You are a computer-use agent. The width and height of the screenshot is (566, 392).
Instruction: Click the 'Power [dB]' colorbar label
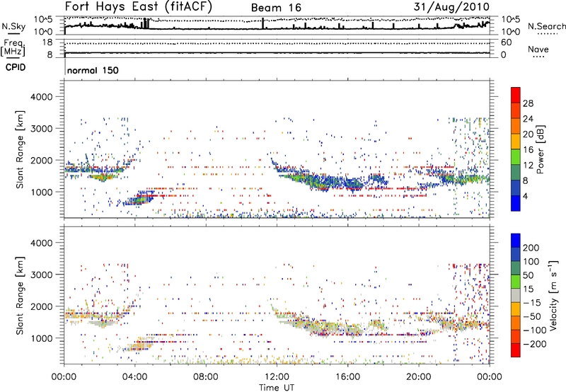click(540, 149)
